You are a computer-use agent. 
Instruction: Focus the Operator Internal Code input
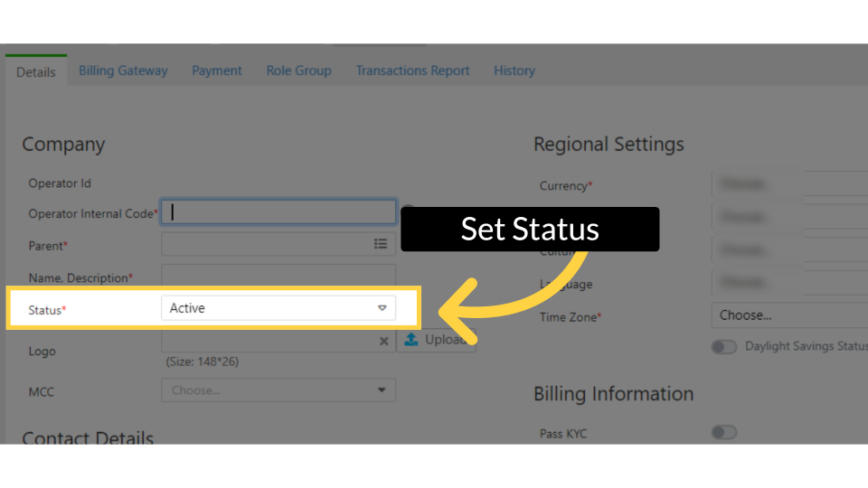(x=278, y=212)
